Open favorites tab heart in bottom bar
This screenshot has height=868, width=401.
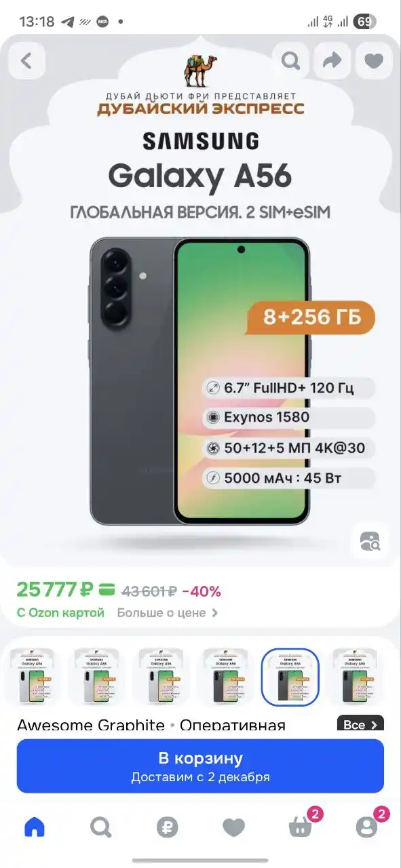click(x=233, y=827)
